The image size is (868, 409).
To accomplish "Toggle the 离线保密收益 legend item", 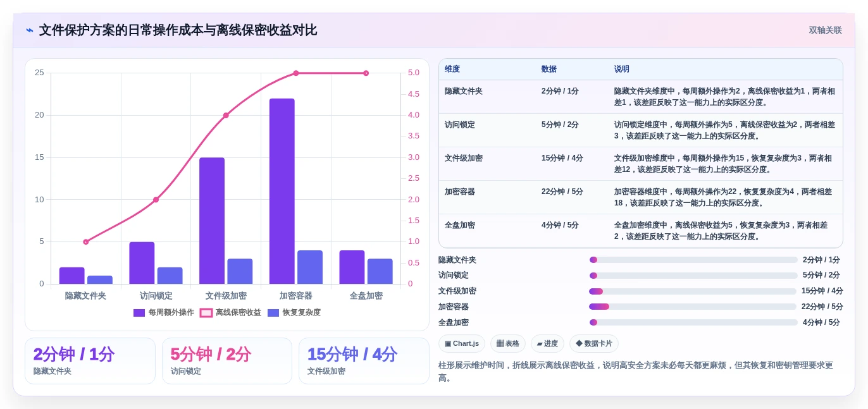I will click(230, 312).
